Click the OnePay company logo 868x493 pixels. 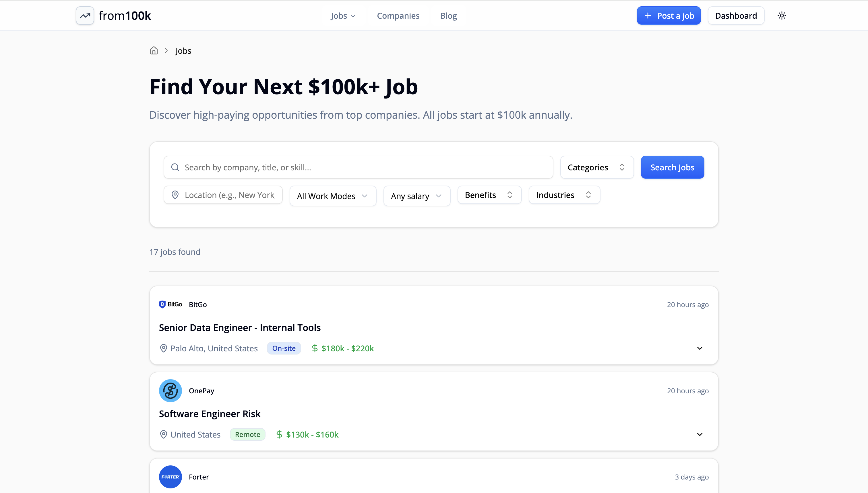(170, 390)
